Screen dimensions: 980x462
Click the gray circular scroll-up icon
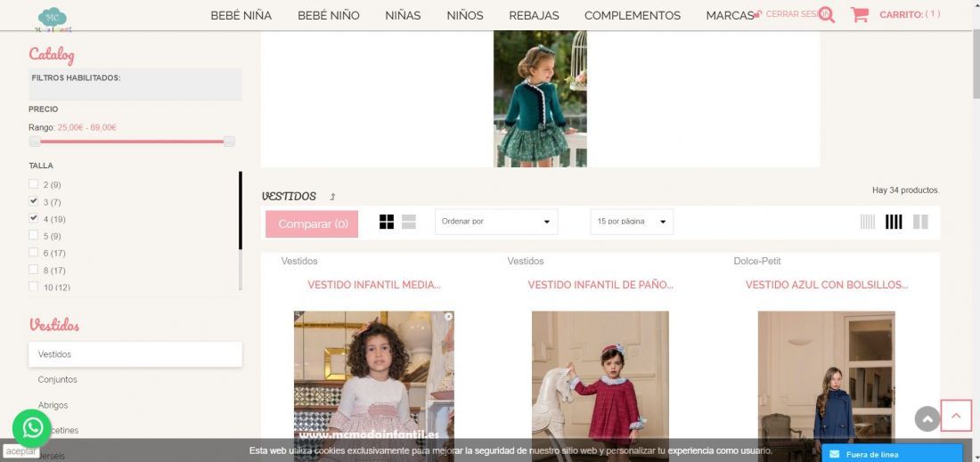(927, 419)
